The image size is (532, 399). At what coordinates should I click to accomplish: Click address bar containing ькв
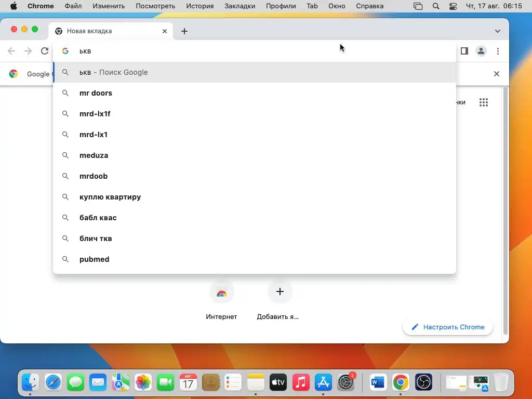(x=255, y=51)
